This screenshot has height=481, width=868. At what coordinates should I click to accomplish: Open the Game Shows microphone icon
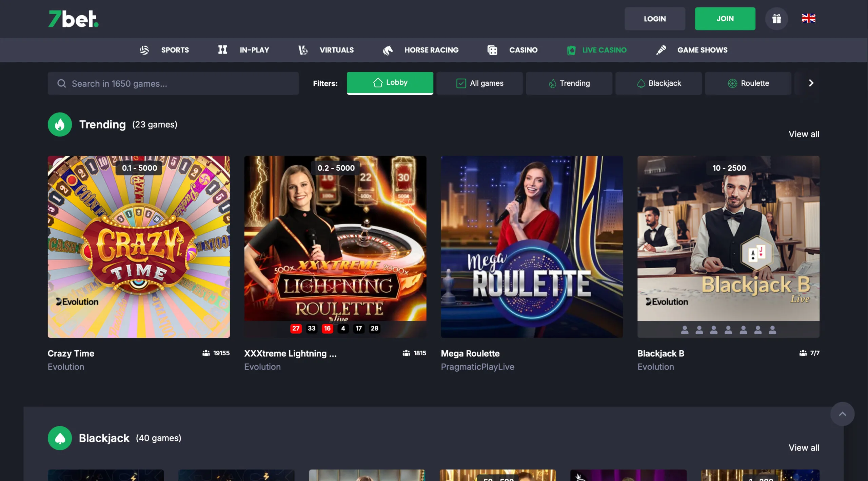click(x=660, y=50)
